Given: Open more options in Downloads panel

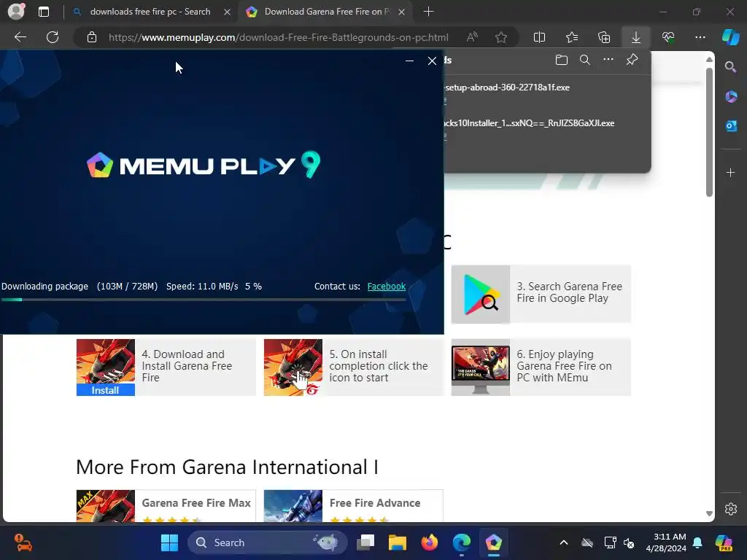Looking at the screenshot, I should pyautogui.click(x=608, y=60).
